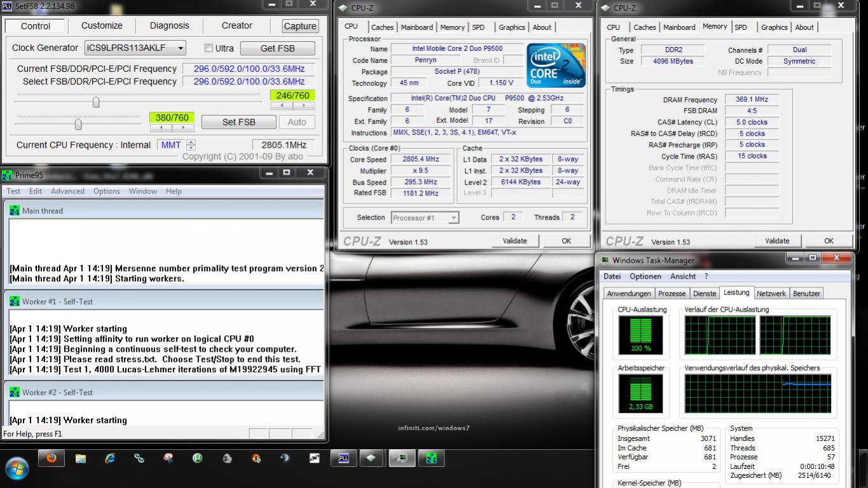Increase MMT spinner with up arrow
The width and height of the screenshot is (868, 488).
(191, 142)
